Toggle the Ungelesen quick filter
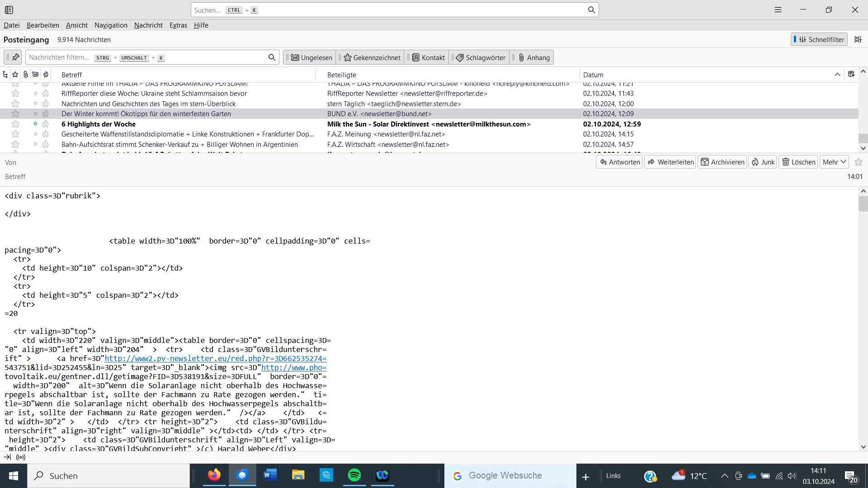This screenshot has height=488, width=868. coord(311,57)
